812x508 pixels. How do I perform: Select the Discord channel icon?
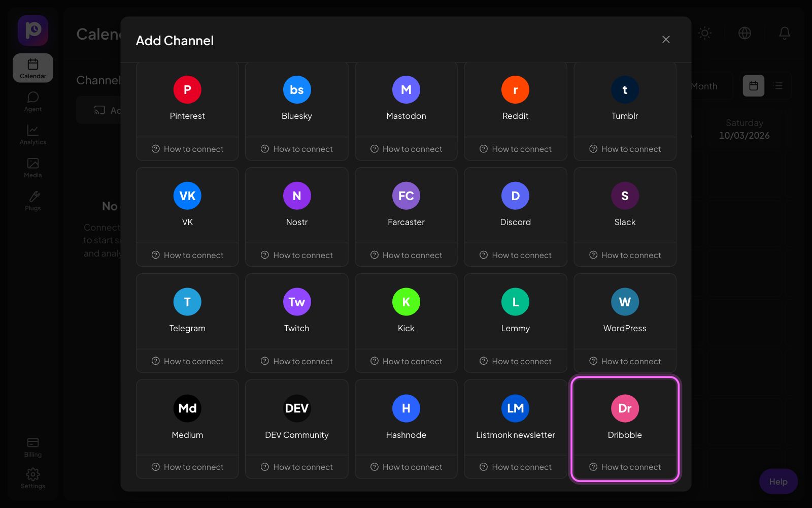click(515, 196)
